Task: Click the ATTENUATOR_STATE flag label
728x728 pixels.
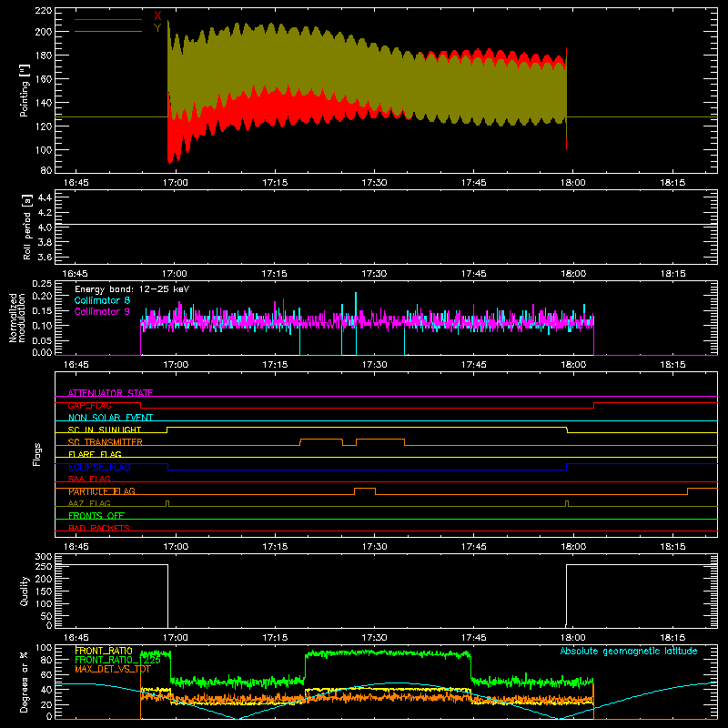Action: click(x=110, y=393)
